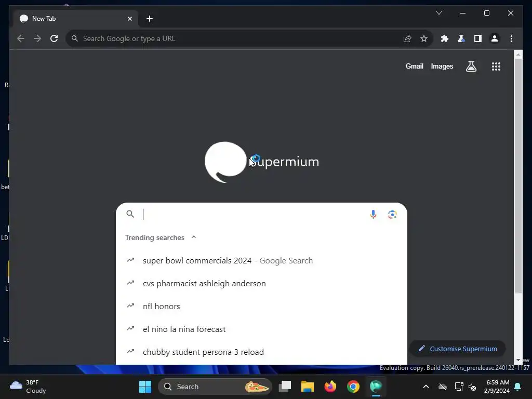Click the muted volume tray icon
Screen dimensions: 532x399
[472, 387]
